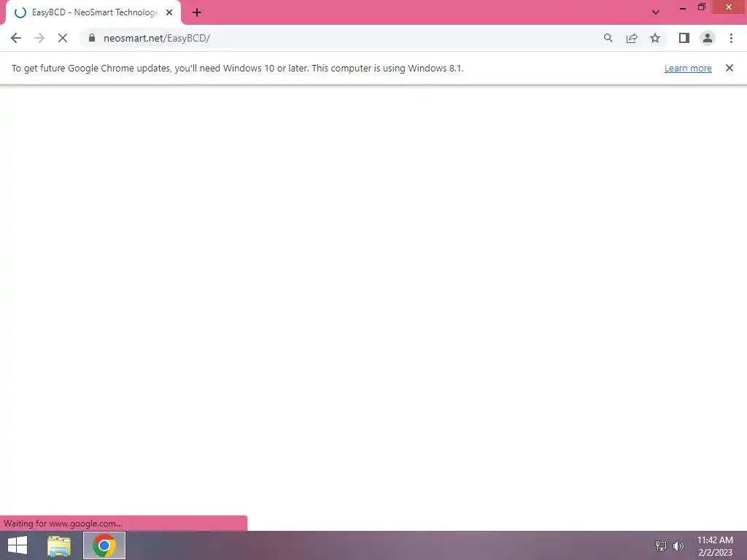
Task: Stop loading the page
Action: pos(63,38)
